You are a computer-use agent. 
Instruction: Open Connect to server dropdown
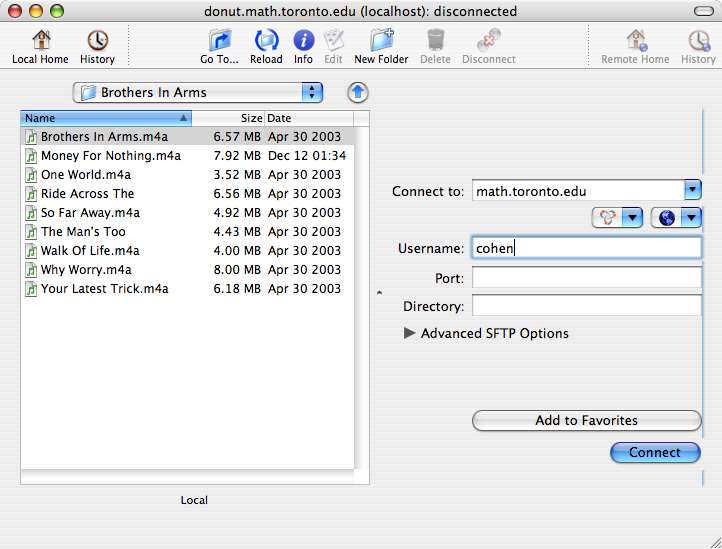click(693, 190)
